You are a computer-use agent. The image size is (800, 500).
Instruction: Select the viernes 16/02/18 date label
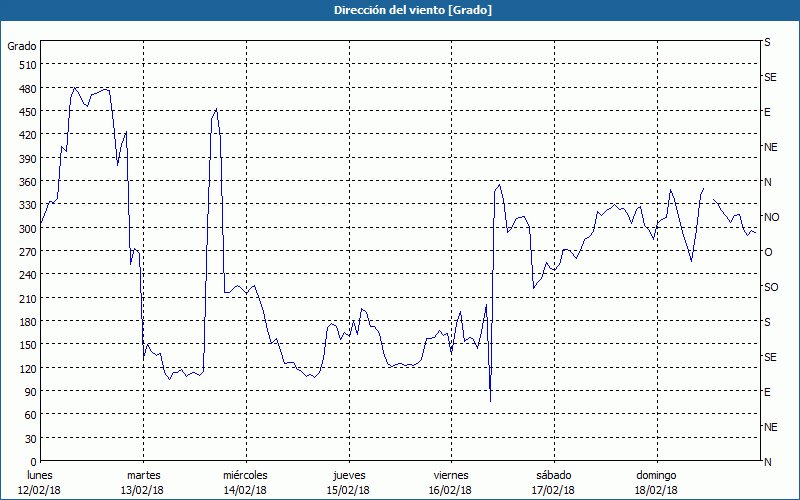[451, 482]
